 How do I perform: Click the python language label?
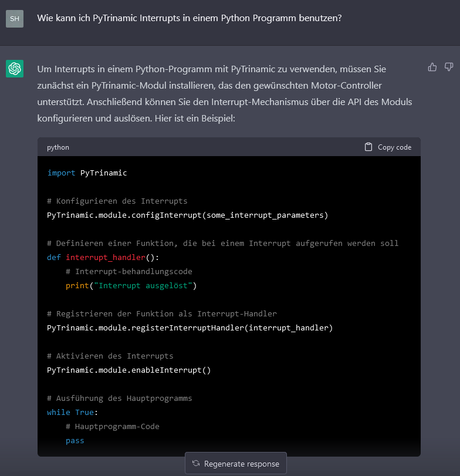point(58,147)
